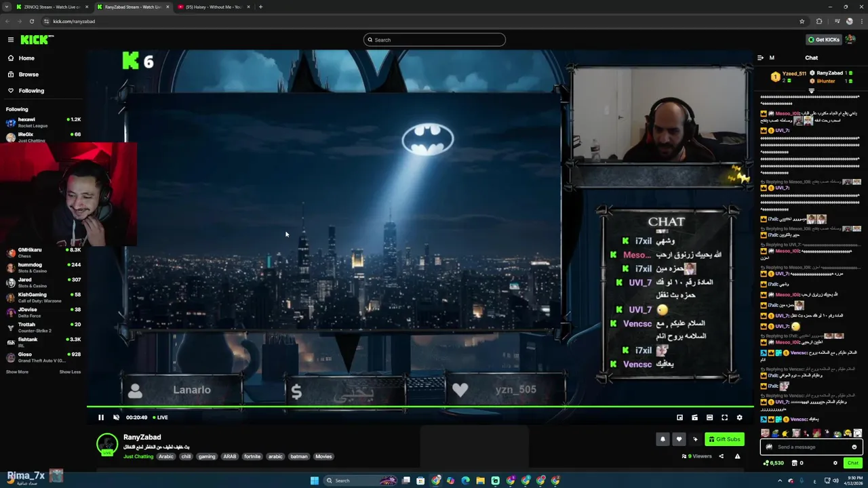
Task: Open File Explorer from taskbar
Action: pos(480,481)
